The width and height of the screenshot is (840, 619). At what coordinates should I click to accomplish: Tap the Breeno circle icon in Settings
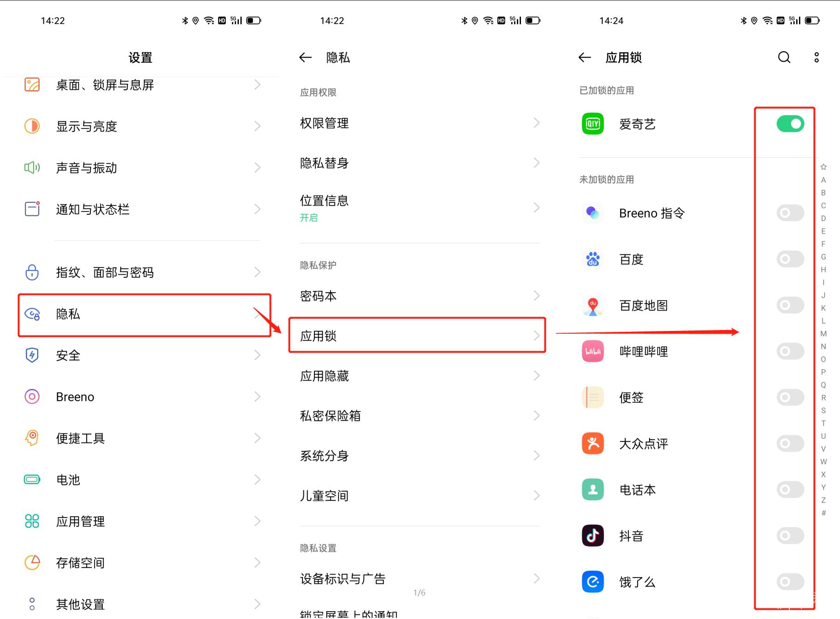[32, 396]
